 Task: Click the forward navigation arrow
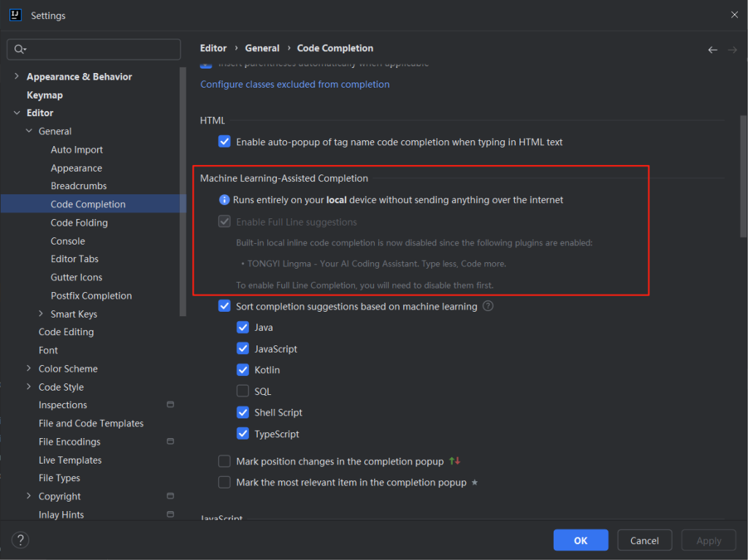[733, 50]
